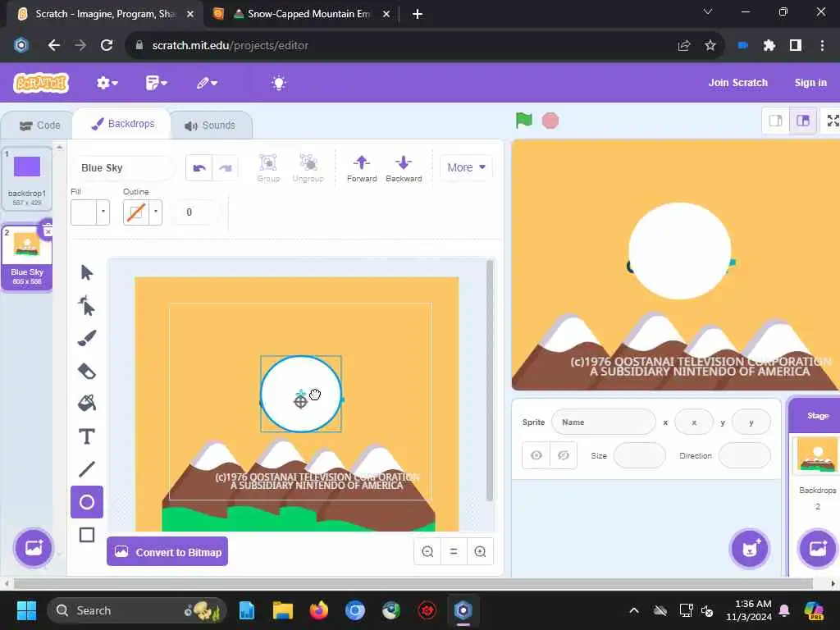Toggle sprite show eye icon

536,455
